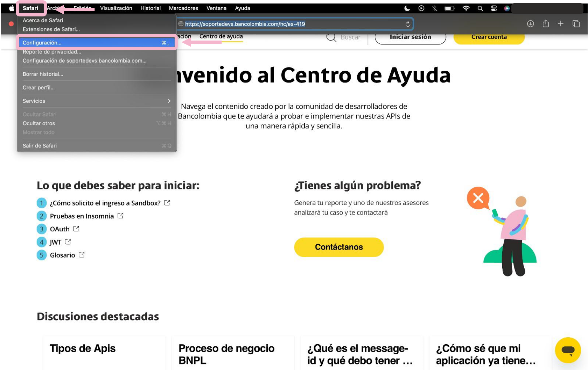Viewport: 588px width, 374px height.
Task: Click the Share icon in Safari toolbar
Action: pyautogui.click(x=546, y=23)
